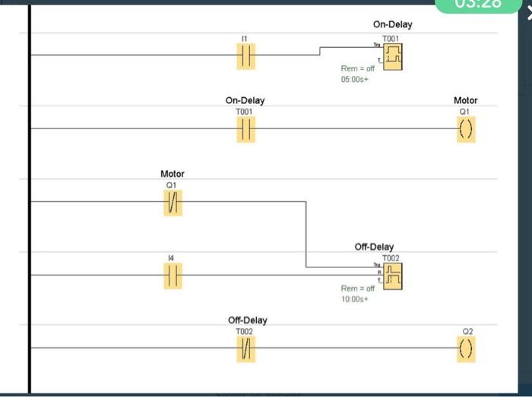Click the 10:00s+ timer value

355,299
